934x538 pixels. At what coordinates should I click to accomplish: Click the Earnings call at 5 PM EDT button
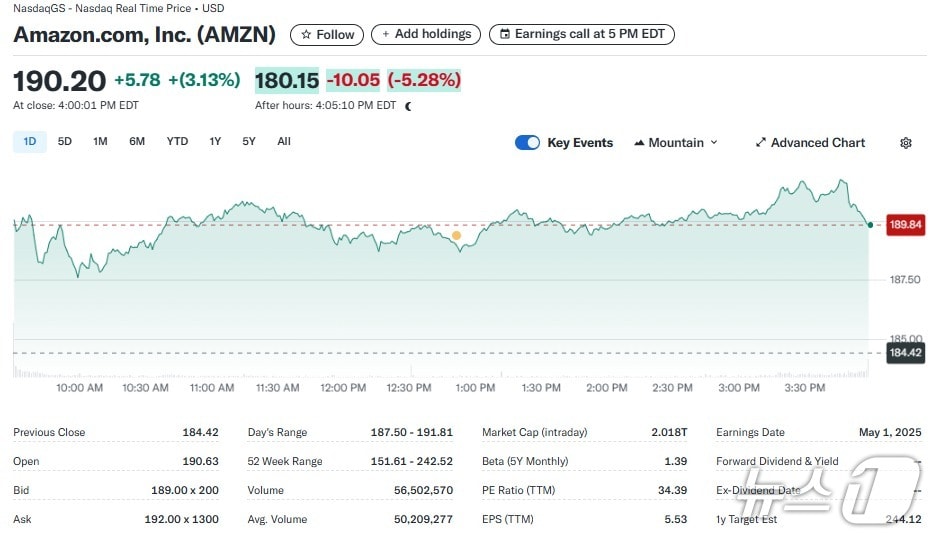(582, 34)
